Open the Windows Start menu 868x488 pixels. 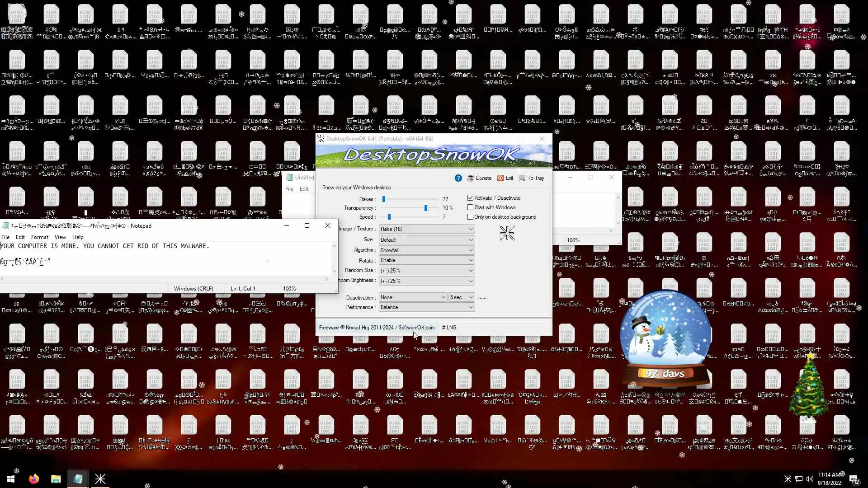tap(11, 479)
